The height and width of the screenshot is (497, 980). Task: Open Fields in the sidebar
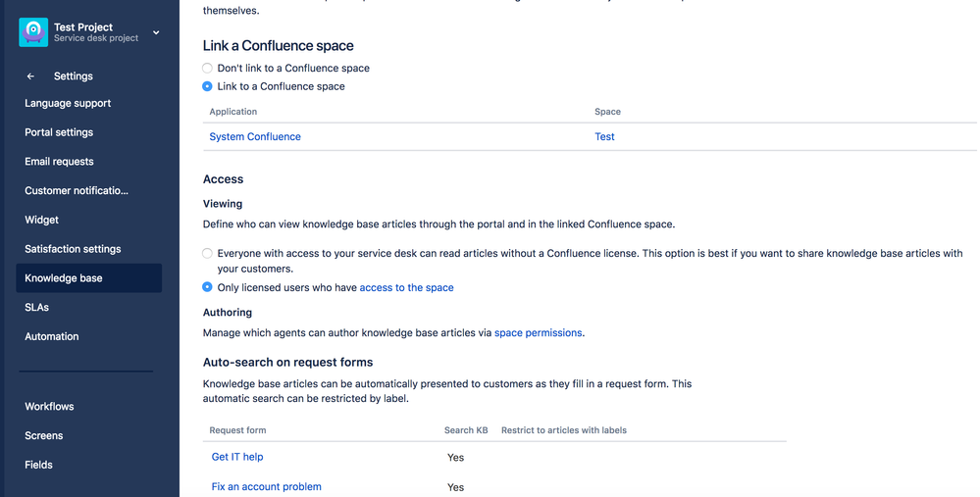click(x=38, y=465)
